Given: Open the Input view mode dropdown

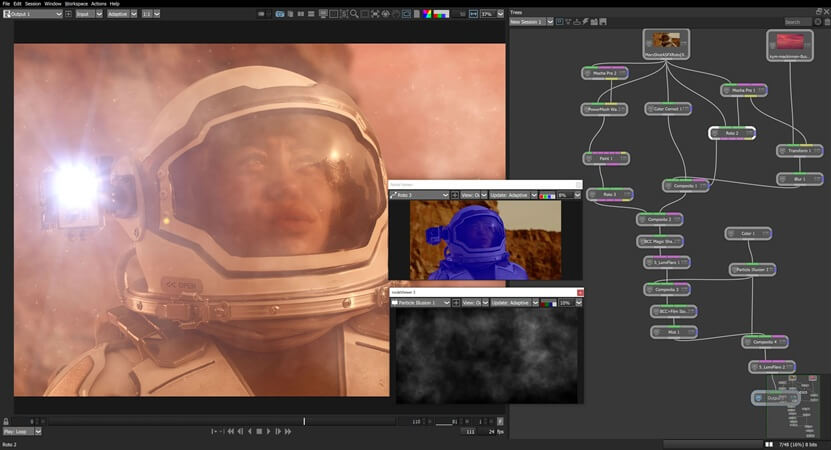Looking at the screenshot, I should [x=89, y=14].
